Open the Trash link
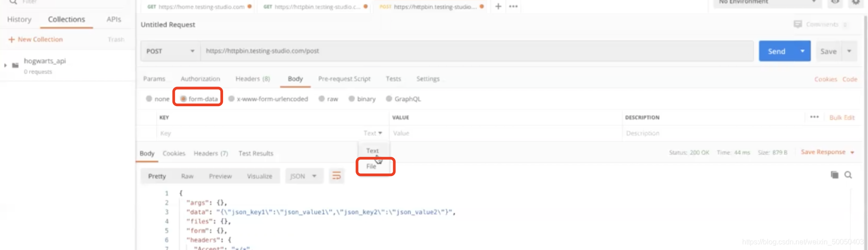 (x=116, y=39)
